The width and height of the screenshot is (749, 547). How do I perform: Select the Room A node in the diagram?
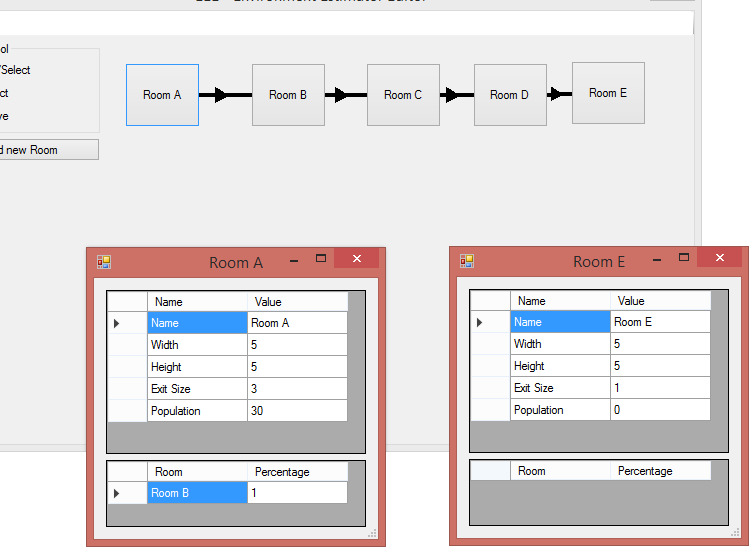click(x=162, y=95)
